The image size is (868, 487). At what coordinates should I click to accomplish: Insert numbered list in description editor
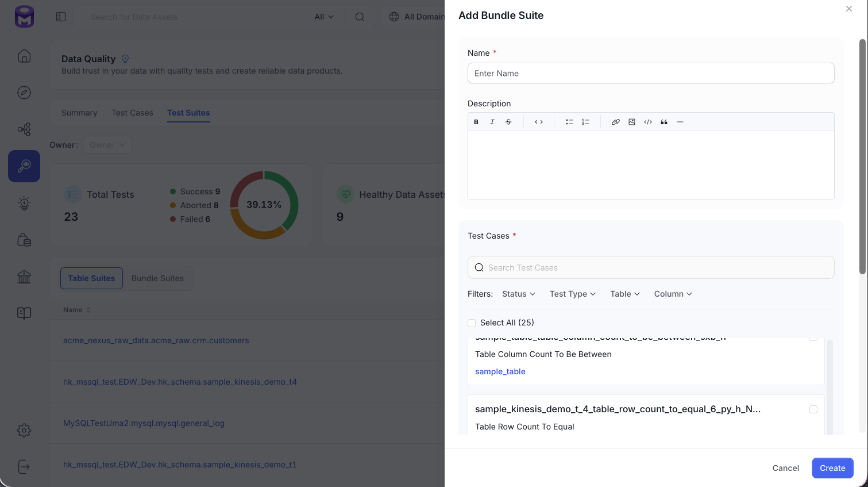585,122
